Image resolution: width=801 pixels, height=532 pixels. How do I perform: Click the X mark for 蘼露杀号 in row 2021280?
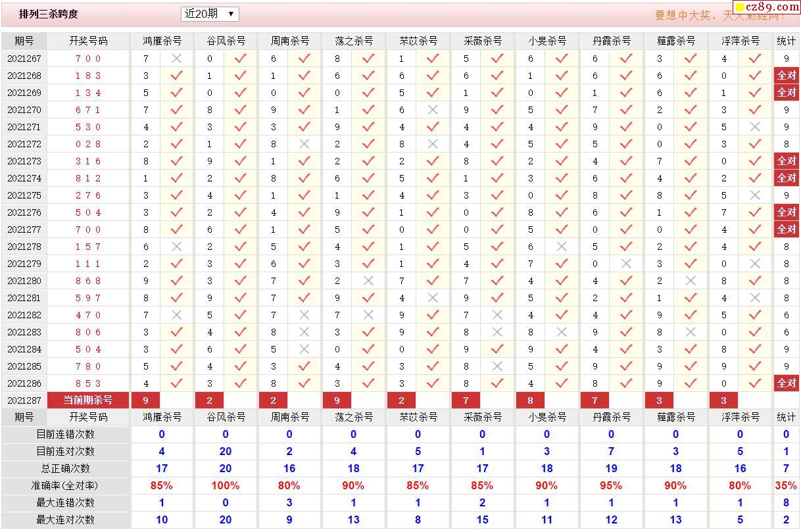click(x=691, y=281)
